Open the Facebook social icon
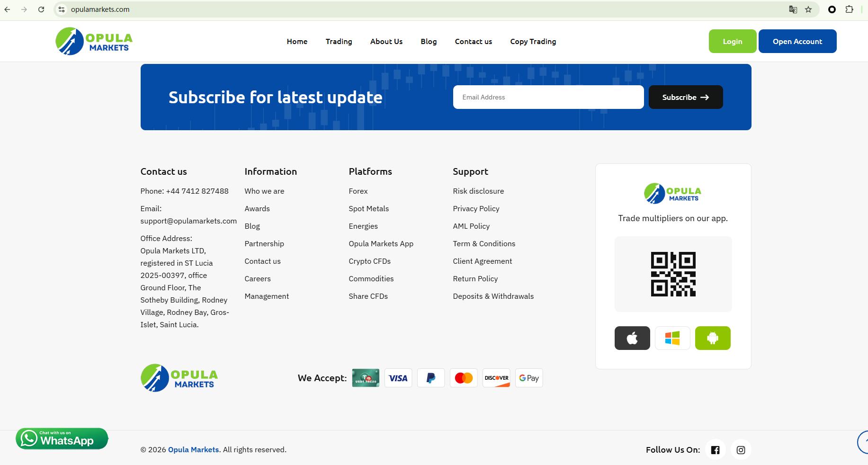The width and height of the screenshot is (868, 465). (x=715, y=450)
